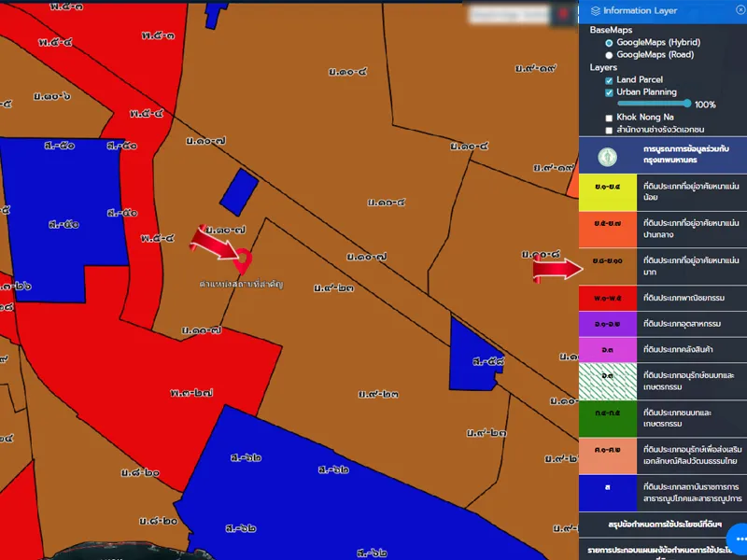Click the red location pin marker on map

(245, 259)
